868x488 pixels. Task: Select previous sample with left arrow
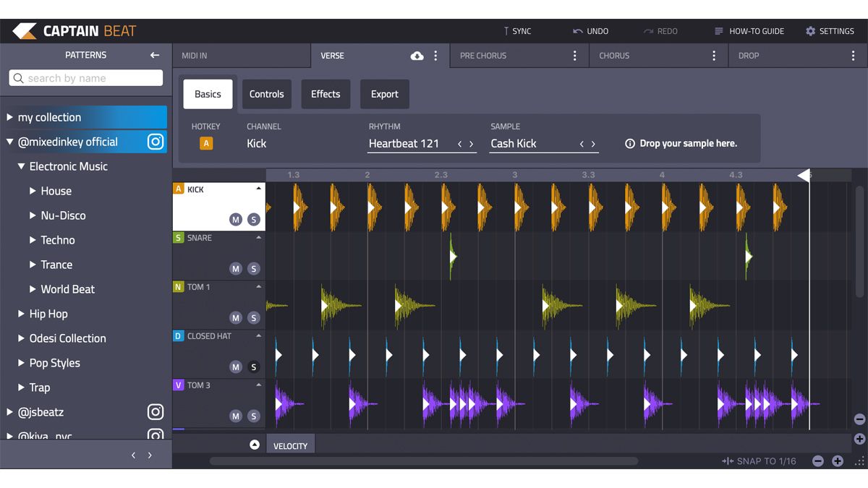[x=582, y=144]
